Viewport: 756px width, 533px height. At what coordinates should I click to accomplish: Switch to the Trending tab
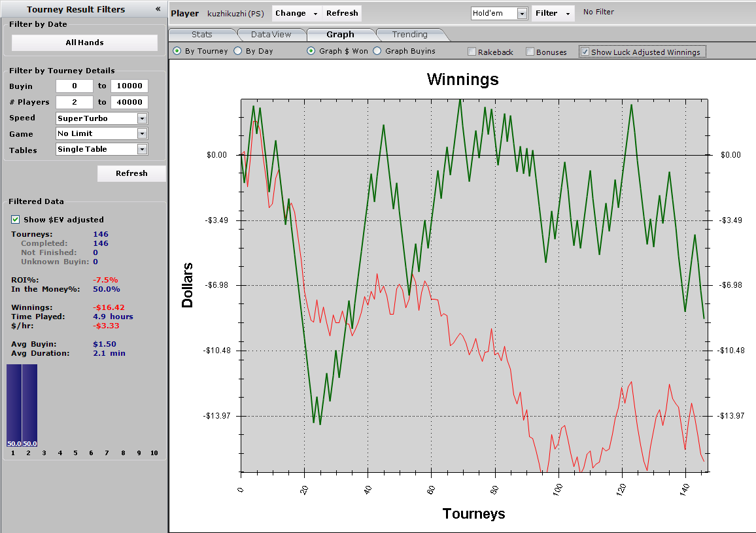(409, 35)
